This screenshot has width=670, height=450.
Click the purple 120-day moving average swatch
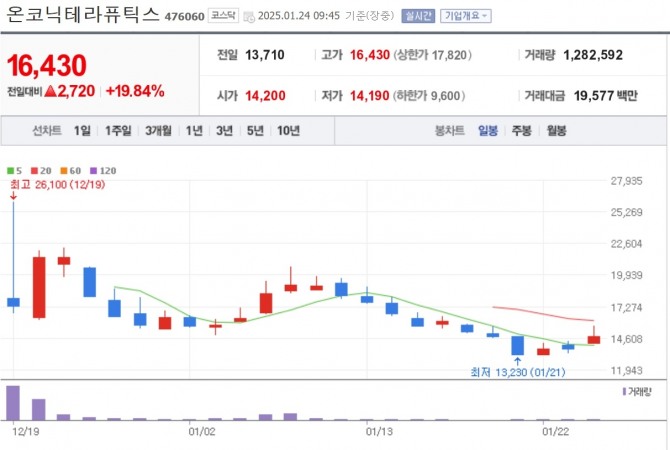coord(94,171)
